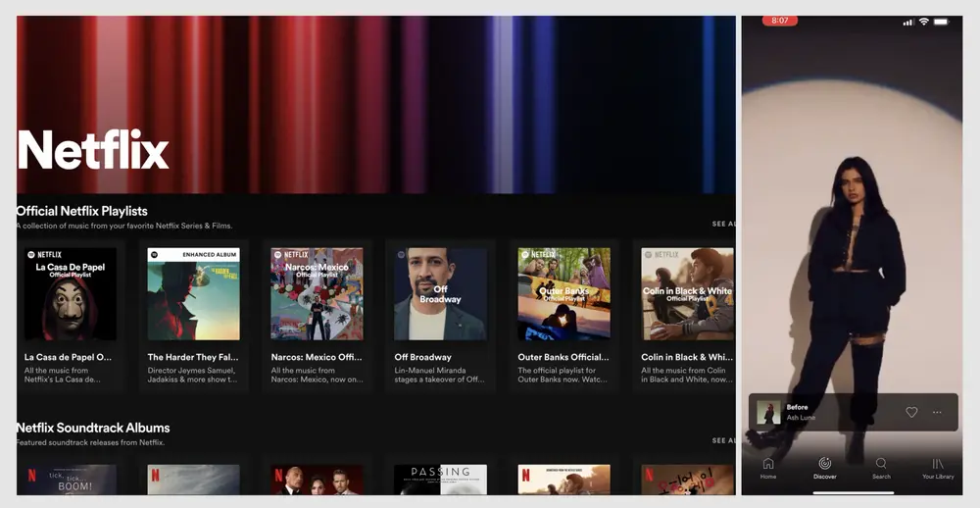Open three-dot more options for Before

pos(937,413)
